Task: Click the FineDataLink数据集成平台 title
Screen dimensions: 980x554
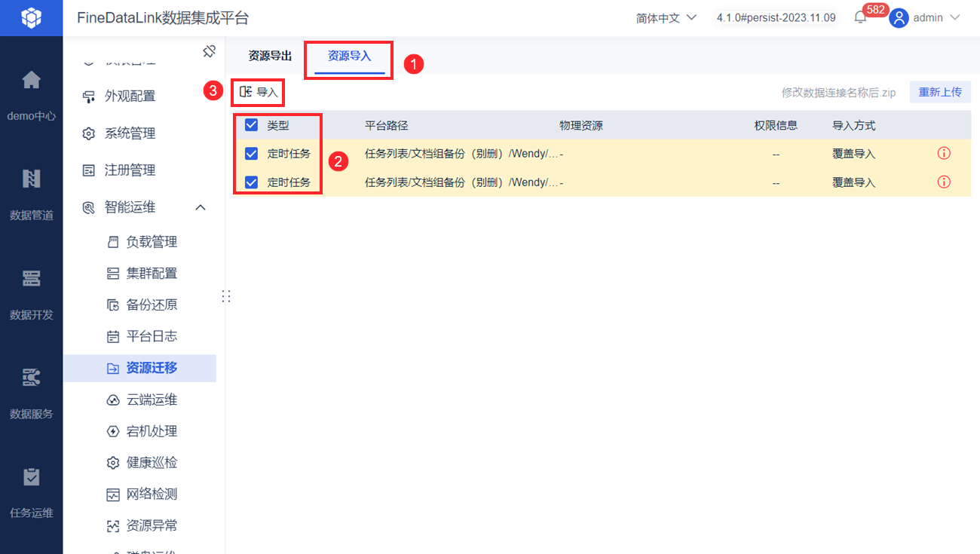Action: click(x=163, y=17)
